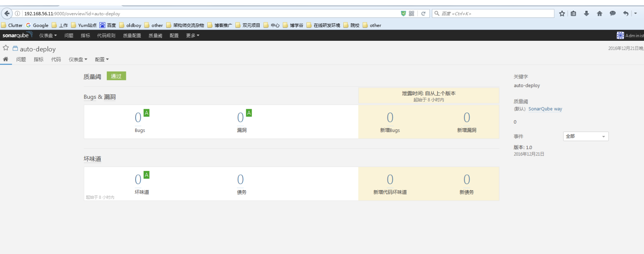Open the 百度 bookmark
Screen dimensions: 644x254
tap(108, 25)
